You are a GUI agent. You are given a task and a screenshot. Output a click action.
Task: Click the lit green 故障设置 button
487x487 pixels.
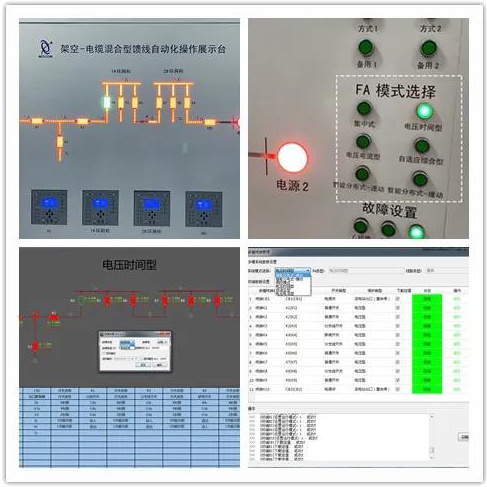(x=417, y=231)
